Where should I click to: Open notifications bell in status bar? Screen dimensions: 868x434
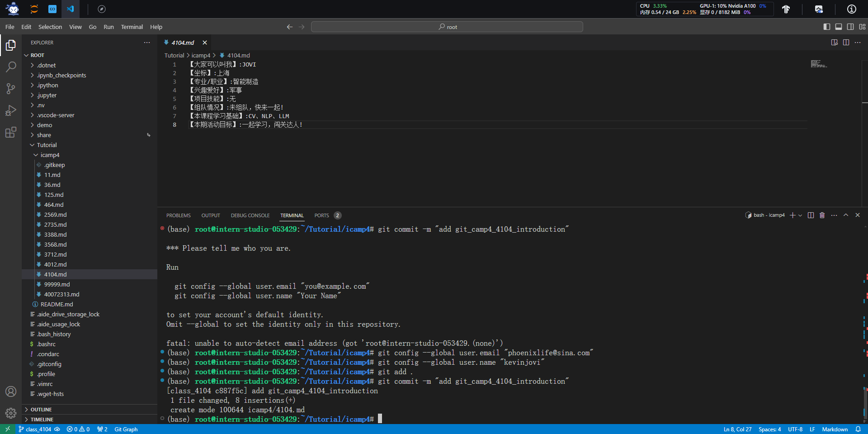[858, 429]
